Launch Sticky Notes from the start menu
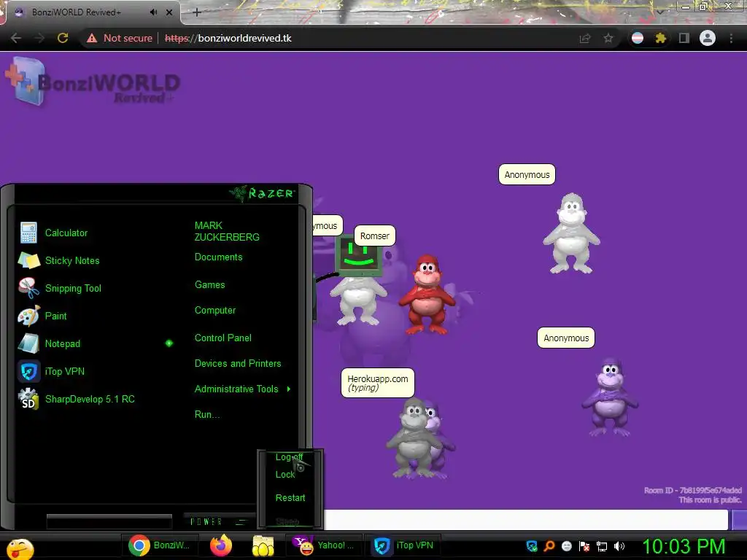747x560 pixels. tap(72, 260)
